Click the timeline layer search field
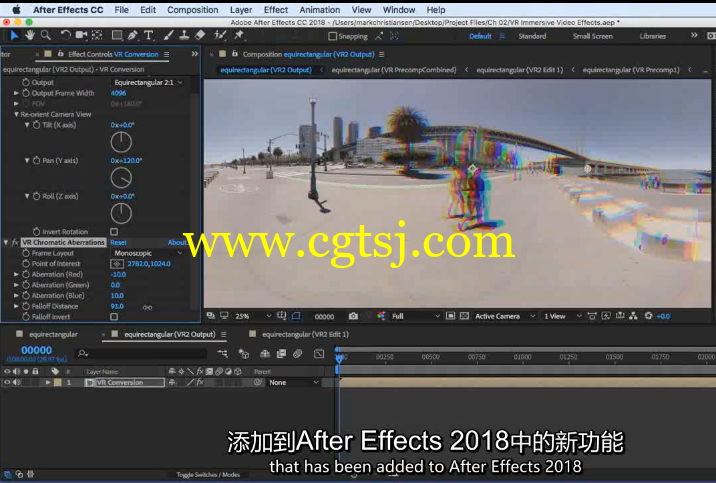This screenshot has width=716, height=483. click(142, 353)
